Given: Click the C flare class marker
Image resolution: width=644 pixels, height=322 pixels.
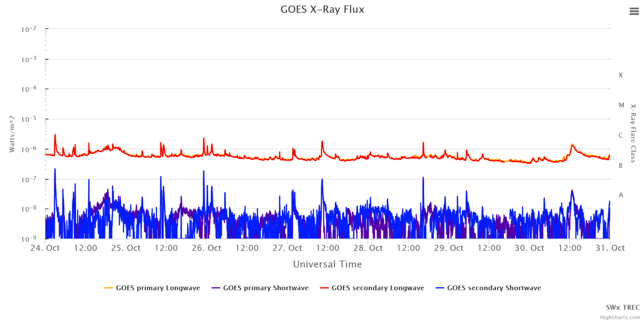Looking at the screenshot, I should [x=621, y=135].
